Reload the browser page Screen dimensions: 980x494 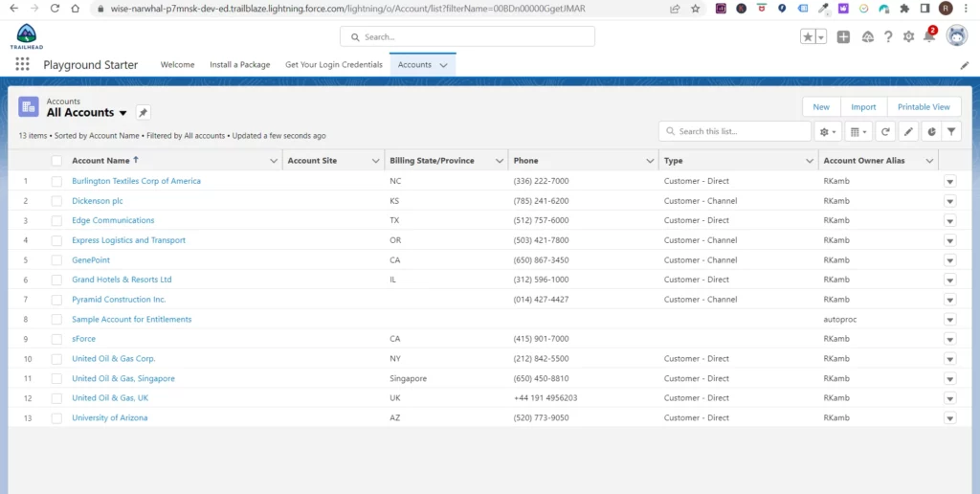point(55,9)
